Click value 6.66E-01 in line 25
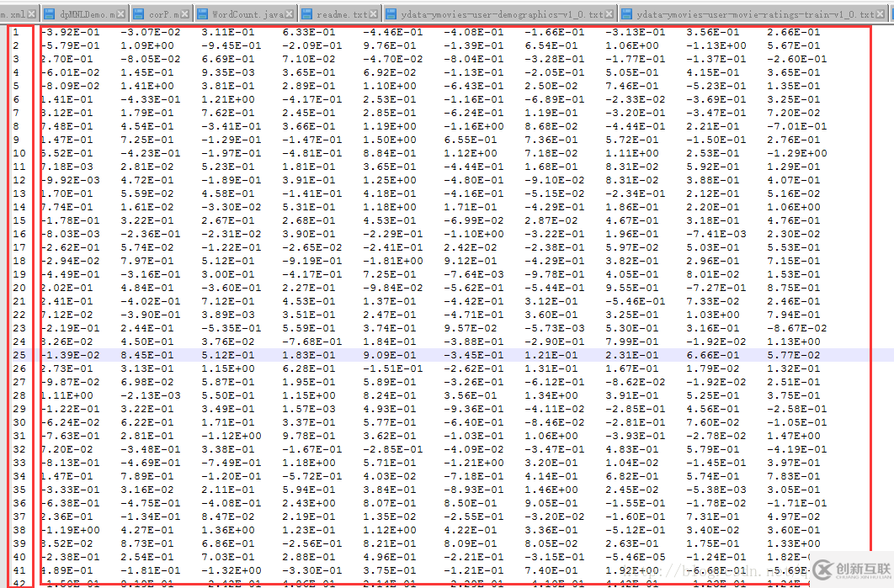The width and height of the screenshot is (894, 588). click(x=713, y=355)
